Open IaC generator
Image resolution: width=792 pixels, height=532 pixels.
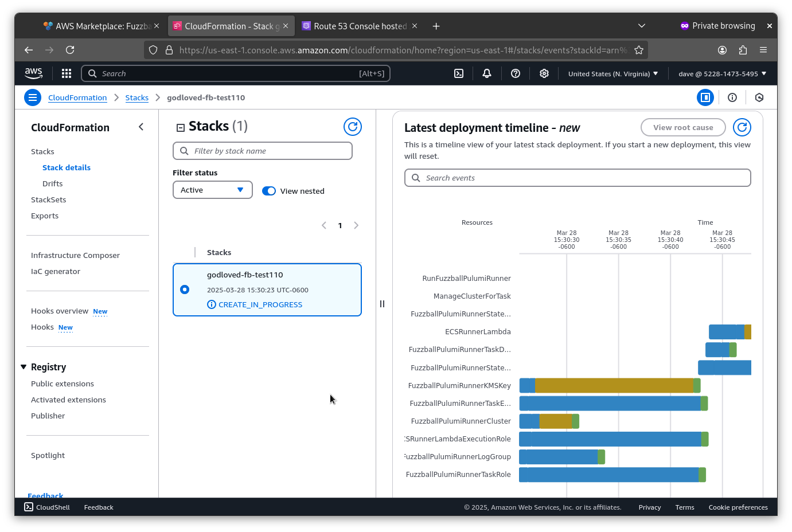click(56, 271)
